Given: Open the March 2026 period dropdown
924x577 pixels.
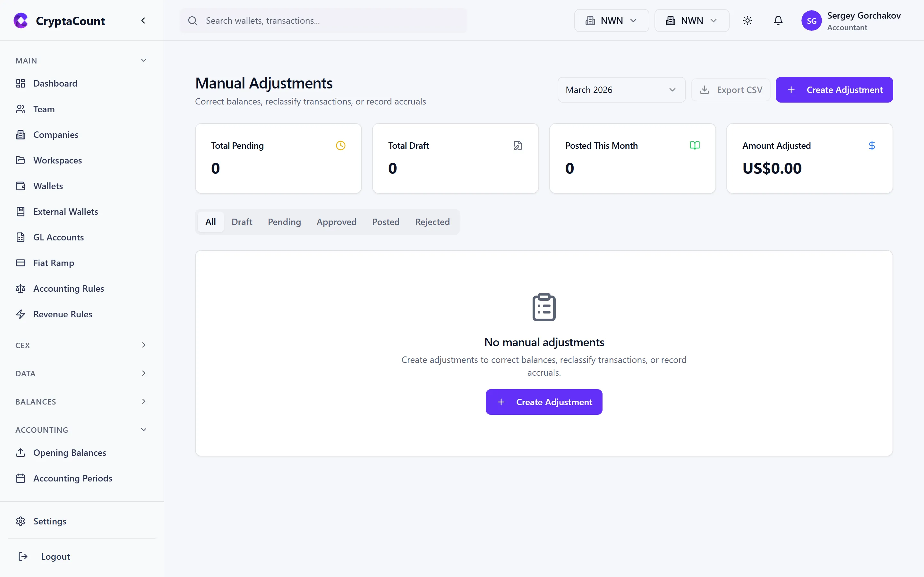Looking at the screenshot, I should (x=621, y=90).
